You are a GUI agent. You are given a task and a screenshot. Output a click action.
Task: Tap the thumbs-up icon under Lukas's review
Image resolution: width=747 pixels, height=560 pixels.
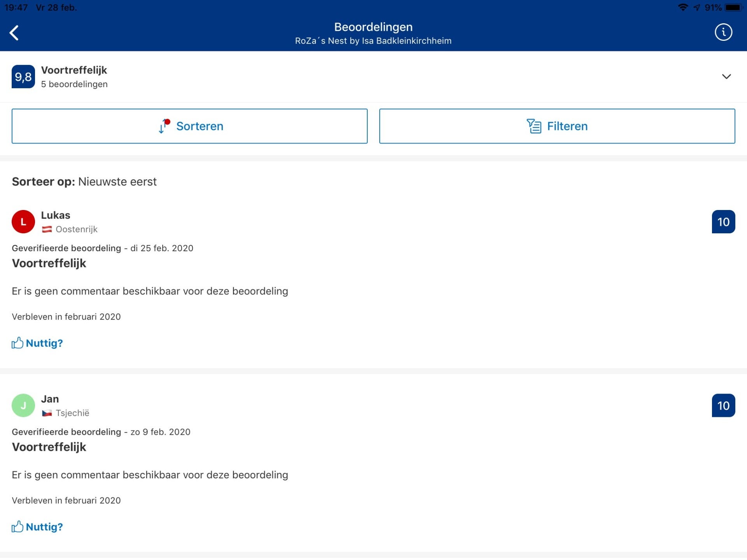[17, 343]
